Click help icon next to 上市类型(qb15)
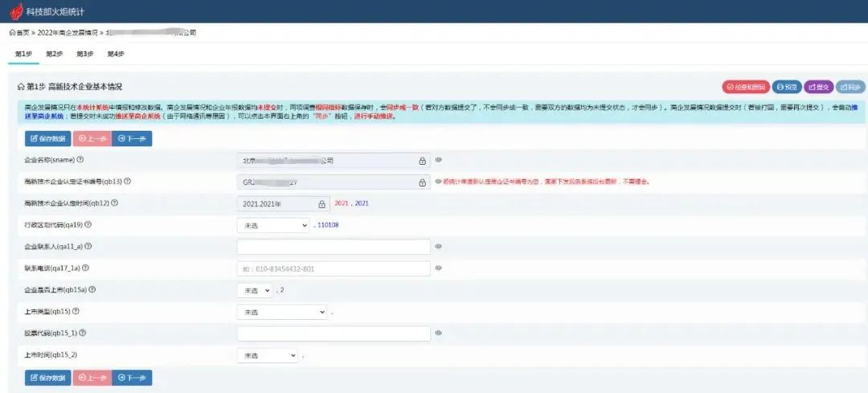 pos(76,311)
